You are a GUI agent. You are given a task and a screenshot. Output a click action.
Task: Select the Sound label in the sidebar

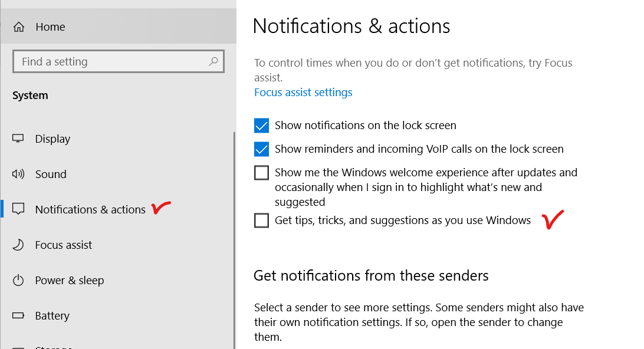[x=51, y=174]
